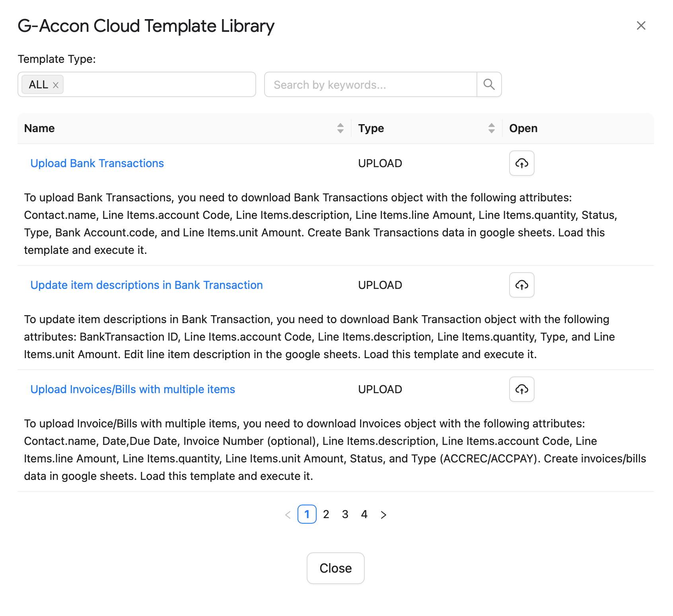Select UPLOAD type text in Update item descriptions row

coord(380,285)
